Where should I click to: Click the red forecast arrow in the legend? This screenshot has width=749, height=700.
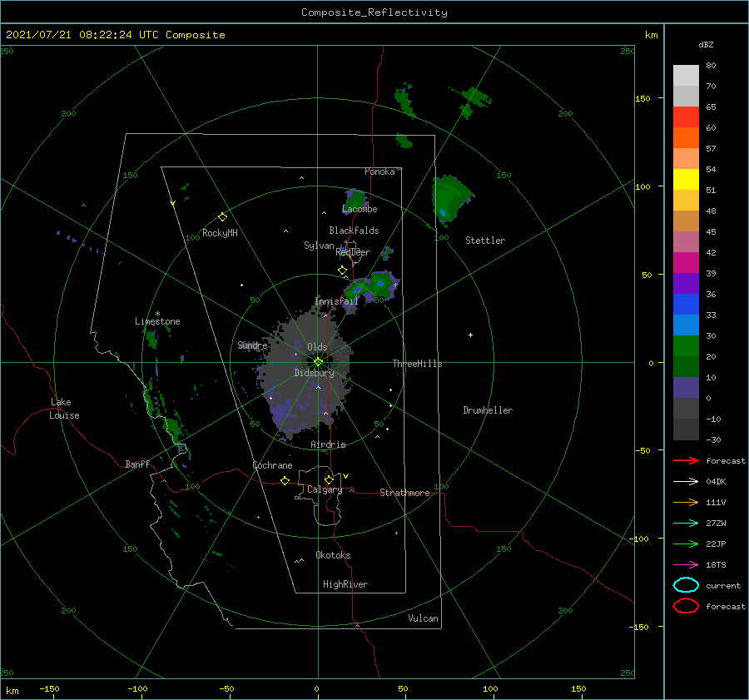tap(686, 460)
